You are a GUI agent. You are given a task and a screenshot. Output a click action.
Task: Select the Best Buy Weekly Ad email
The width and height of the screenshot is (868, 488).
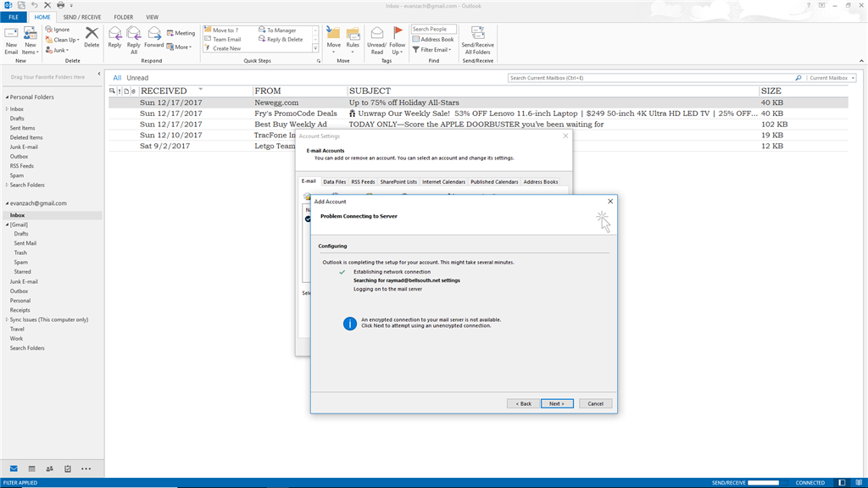tap(478, 125)
